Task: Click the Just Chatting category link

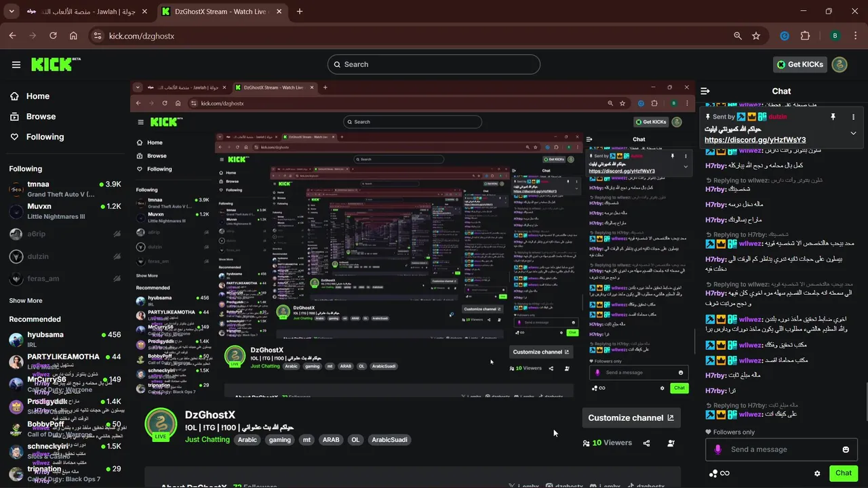Action: point(208,440)
